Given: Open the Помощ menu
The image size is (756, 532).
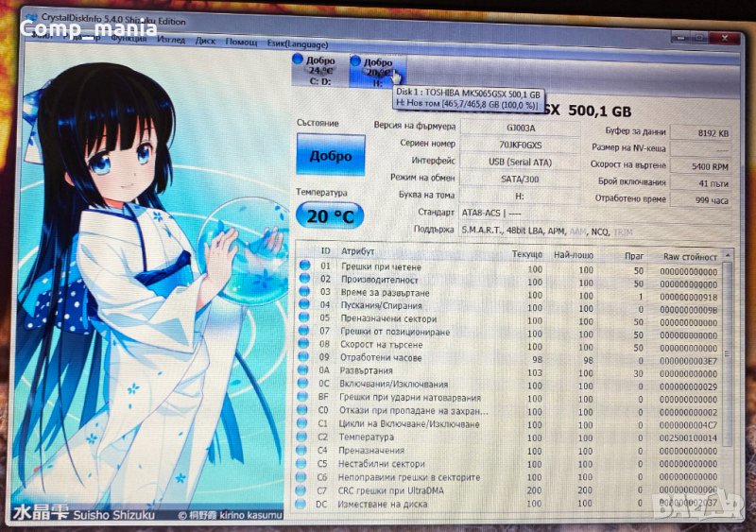Looking at the screenshot, I should click(x=241, y=41).
